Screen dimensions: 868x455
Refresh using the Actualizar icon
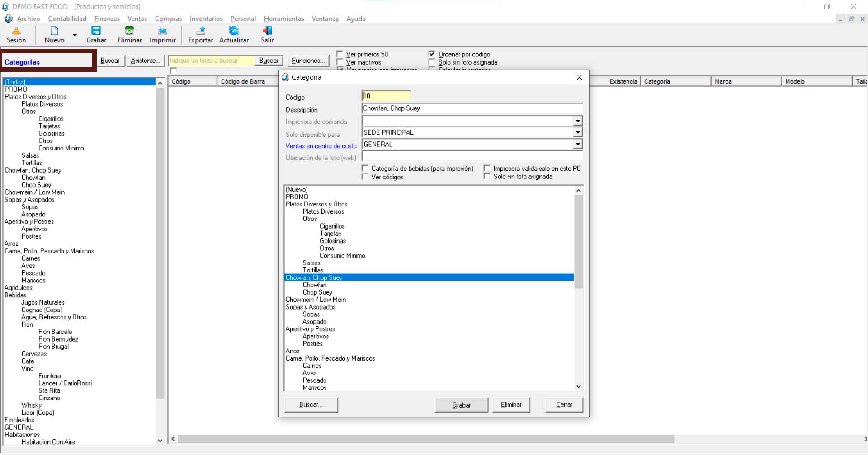234,31
